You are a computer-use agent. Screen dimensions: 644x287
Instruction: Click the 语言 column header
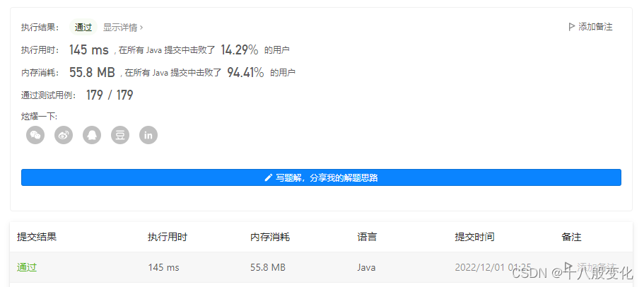(x=367, y=237)
